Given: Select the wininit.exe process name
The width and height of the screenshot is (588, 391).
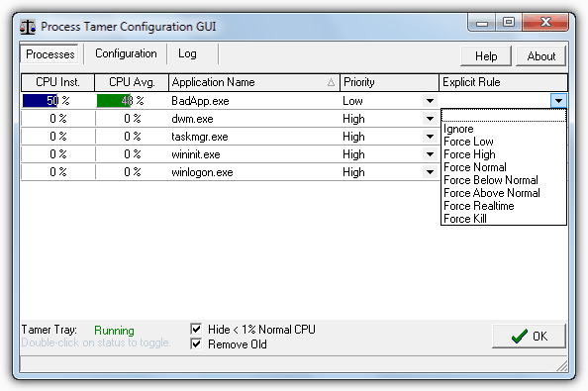Looking at the screenshot, I should coord(196,154).
